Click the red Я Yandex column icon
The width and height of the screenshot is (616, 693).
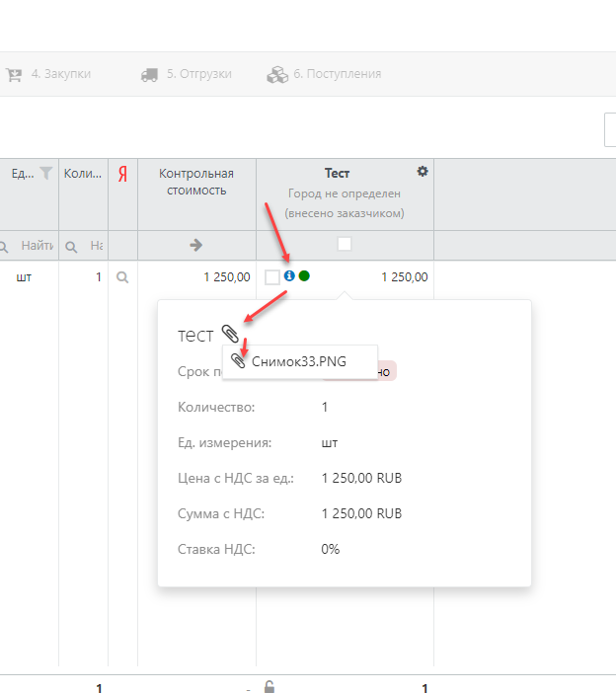point(122,174)
